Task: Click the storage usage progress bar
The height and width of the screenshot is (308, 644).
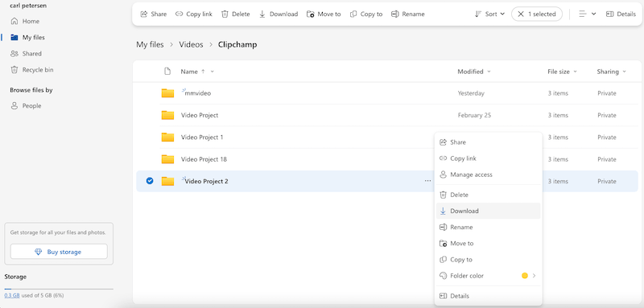Action: 59,290
